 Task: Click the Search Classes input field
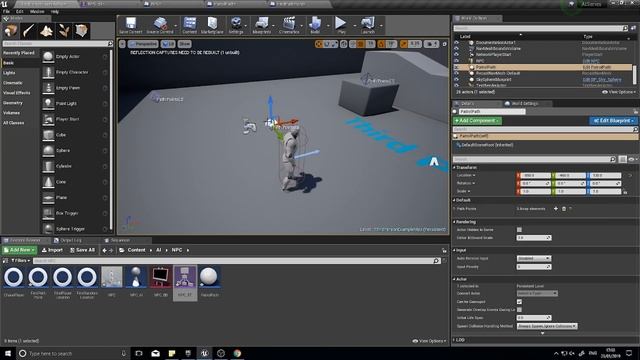click(x=57, y=43)
